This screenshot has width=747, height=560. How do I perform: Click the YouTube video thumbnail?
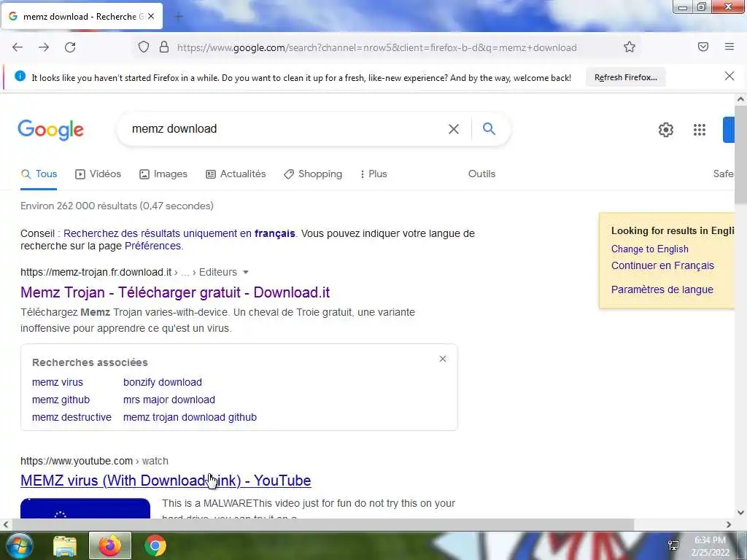[x=85, y=508]
